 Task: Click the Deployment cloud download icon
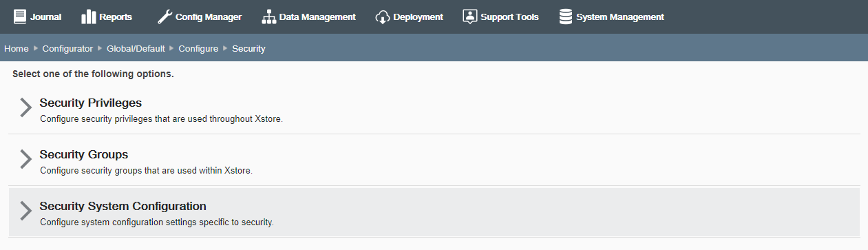[x=383, y=17]
